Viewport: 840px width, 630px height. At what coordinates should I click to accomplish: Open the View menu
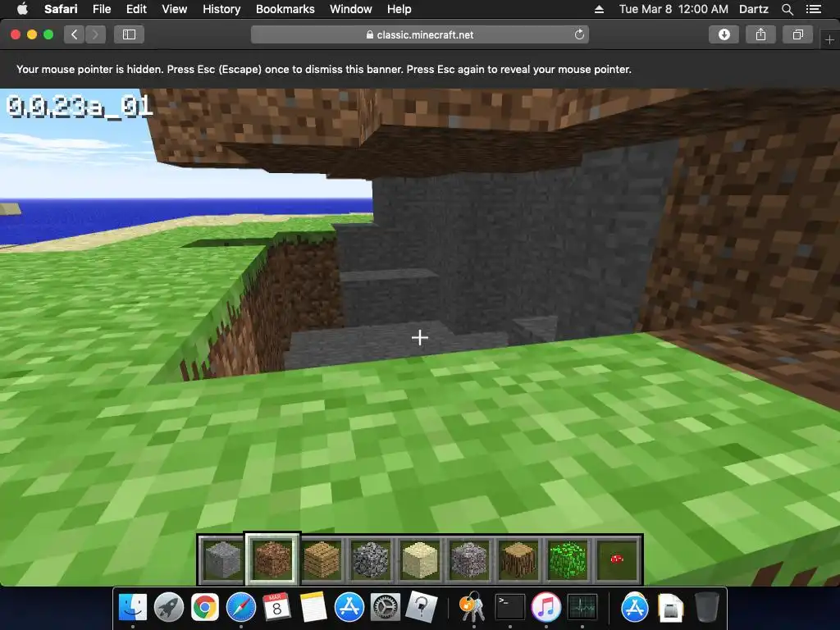pos(175,9)
